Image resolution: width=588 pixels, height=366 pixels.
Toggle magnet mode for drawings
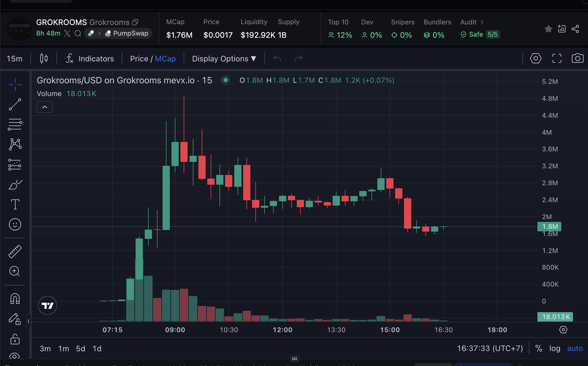pos(15,299)
